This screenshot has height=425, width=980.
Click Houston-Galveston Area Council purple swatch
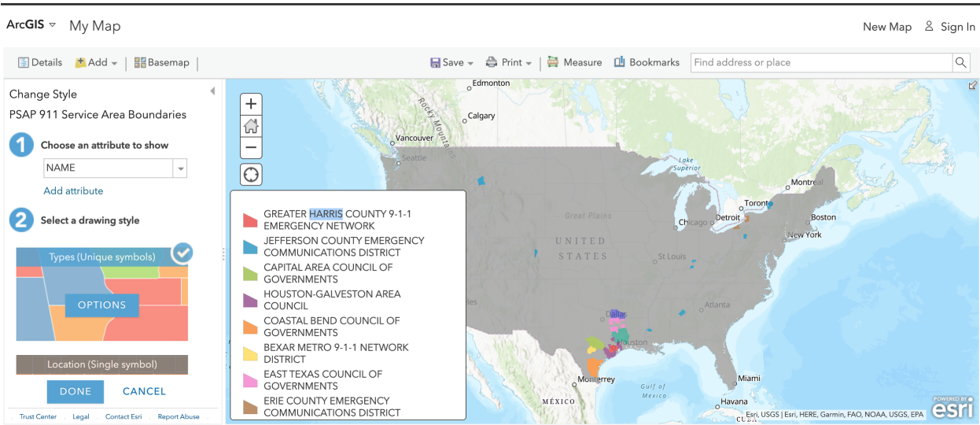click(x=250, y=300)
